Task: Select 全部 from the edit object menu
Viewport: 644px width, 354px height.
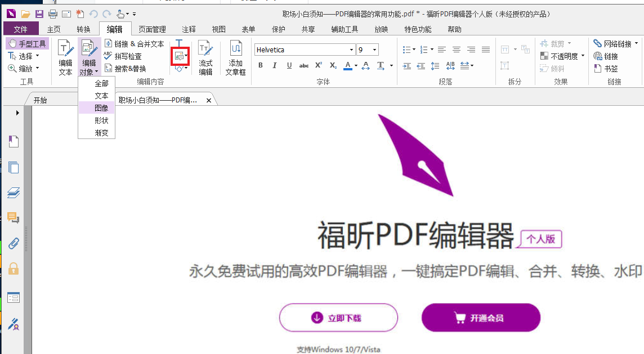Action: (x=97, y=83)
